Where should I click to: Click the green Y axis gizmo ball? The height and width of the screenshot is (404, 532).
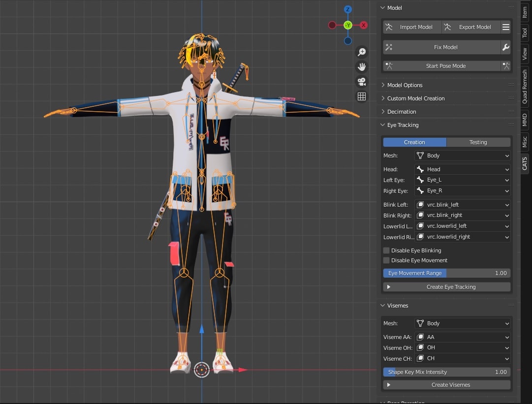click(x=348, y=25)
